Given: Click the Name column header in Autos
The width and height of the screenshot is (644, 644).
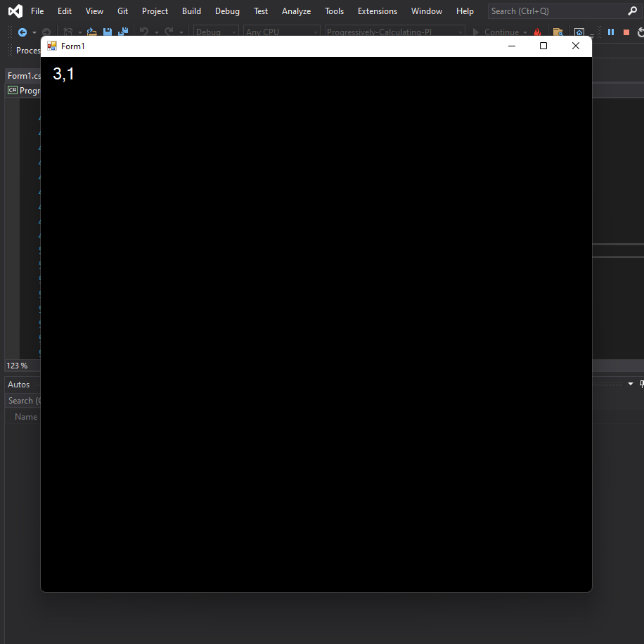Looking at the screenshot, I should (25, 416).
